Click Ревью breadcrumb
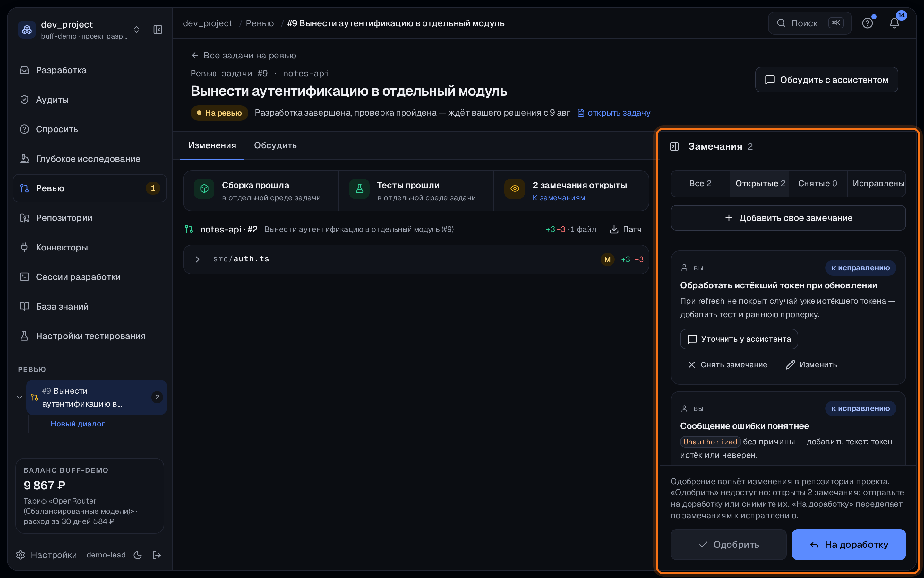The width and height of the screenshot is (924, 578). (260, 23)
